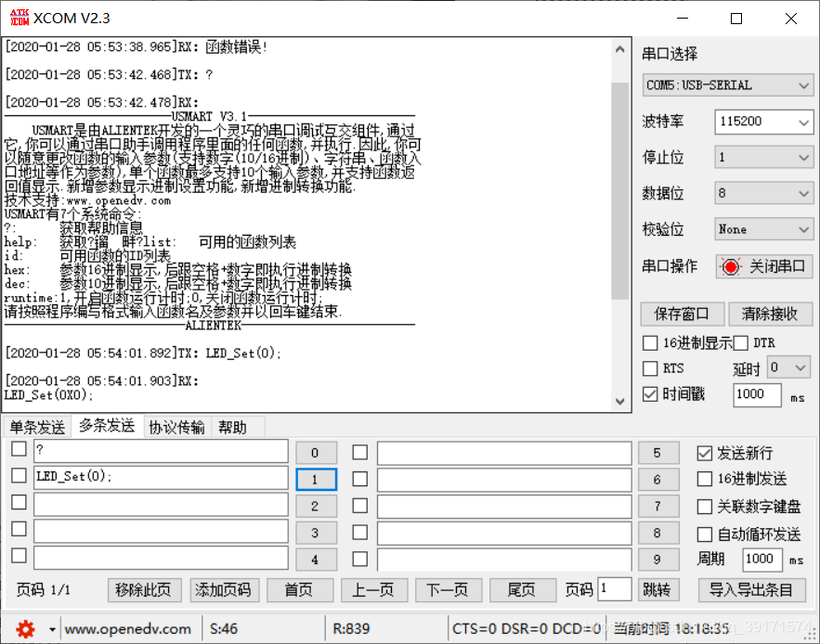Click the XCOM application logo icon
This screenshot has height=644, width=820.
(x=20, y=18)
